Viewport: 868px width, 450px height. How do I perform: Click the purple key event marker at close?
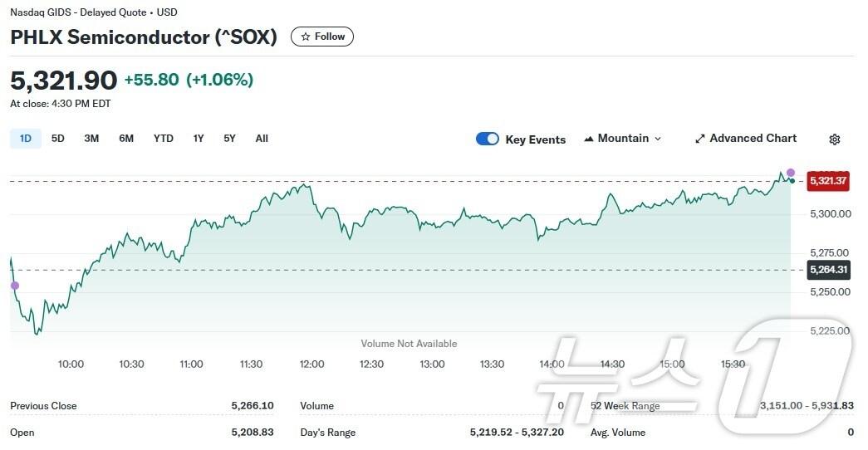791,173
